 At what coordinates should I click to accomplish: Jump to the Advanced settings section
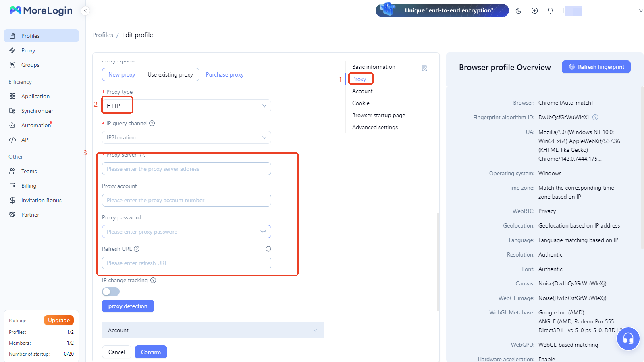pyautogui.click(x=375, y=127)
